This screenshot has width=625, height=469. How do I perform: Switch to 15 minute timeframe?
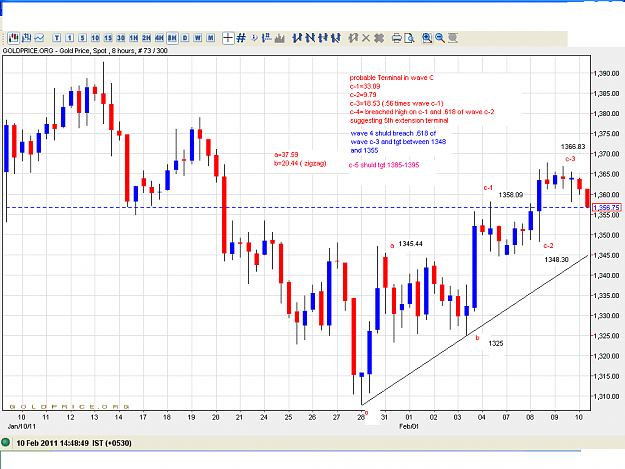(108, 38)
